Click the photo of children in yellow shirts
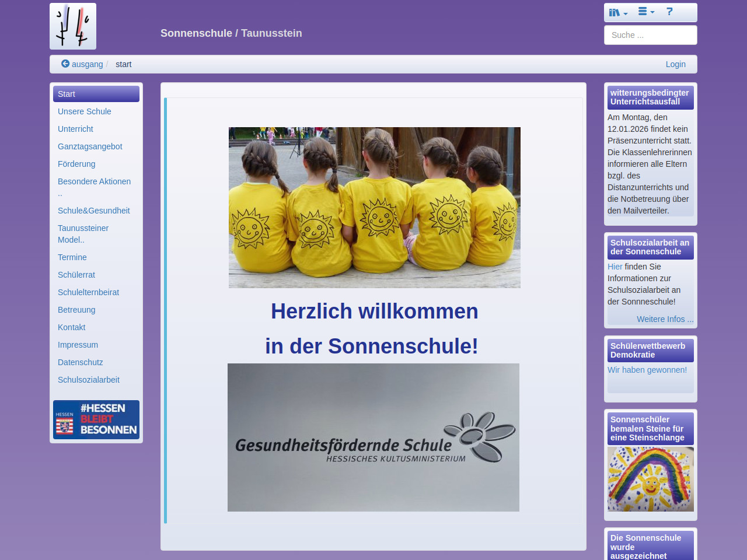 click(x=374, y=207)
